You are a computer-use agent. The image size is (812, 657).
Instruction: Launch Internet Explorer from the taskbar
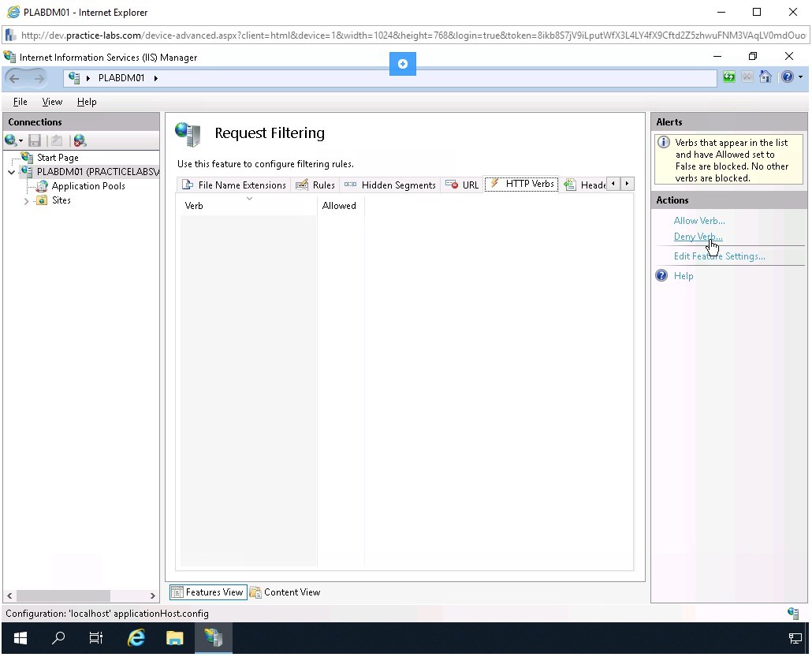135,637
